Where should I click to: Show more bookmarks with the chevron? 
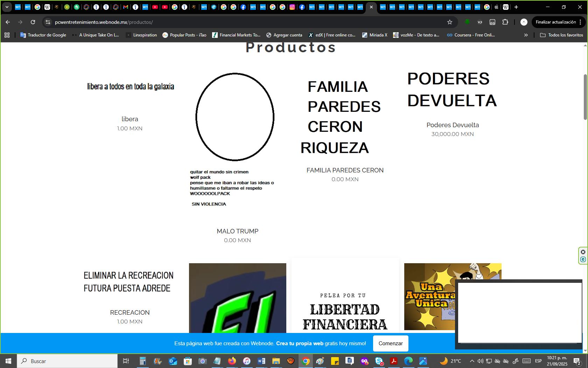point(526,35)
